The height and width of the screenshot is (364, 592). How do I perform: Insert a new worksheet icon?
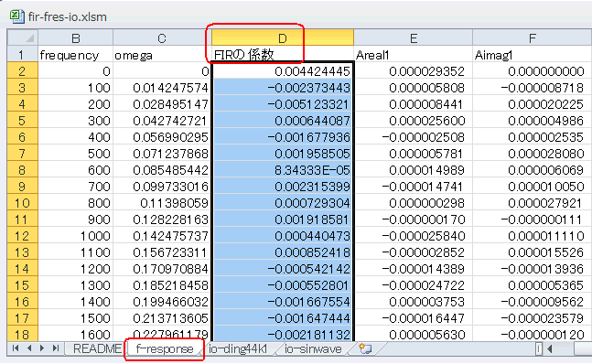pyautogui.click(x=365, y=348)
